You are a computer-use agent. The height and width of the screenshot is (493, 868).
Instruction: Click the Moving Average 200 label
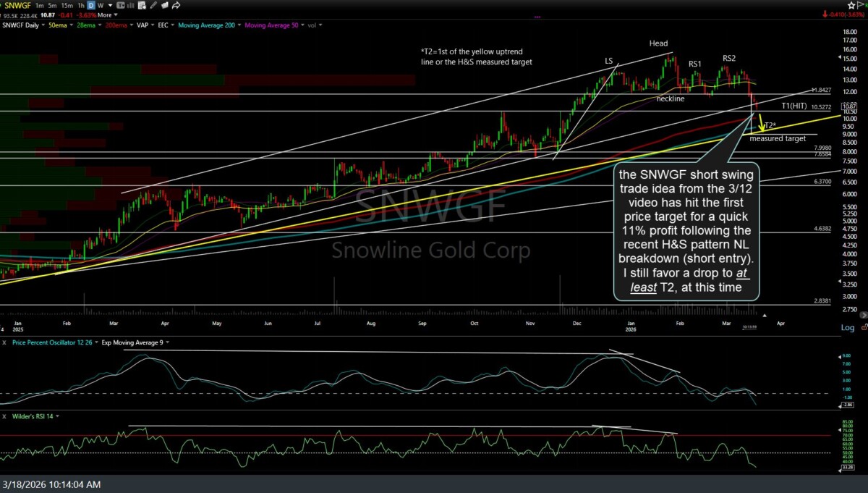pos(208,25)
